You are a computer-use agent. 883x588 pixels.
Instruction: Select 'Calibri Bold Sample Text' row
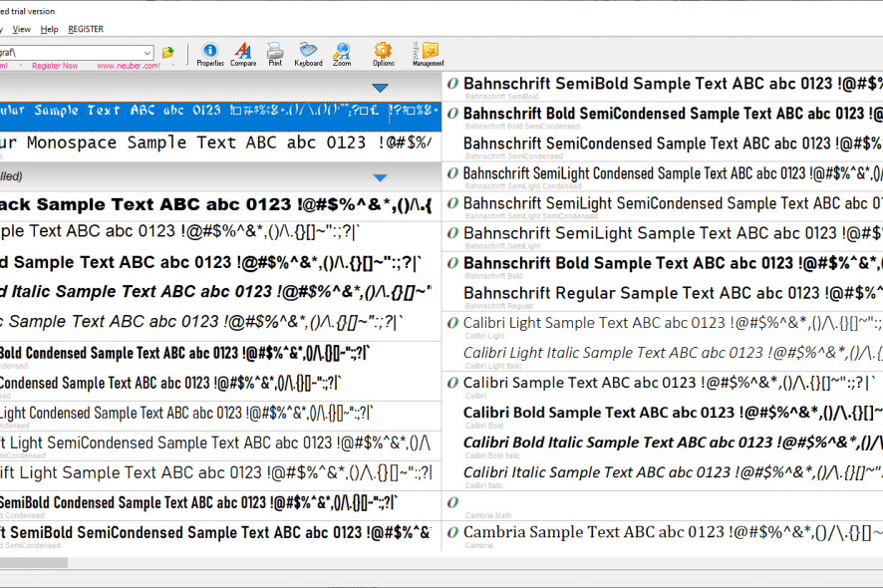663,416
